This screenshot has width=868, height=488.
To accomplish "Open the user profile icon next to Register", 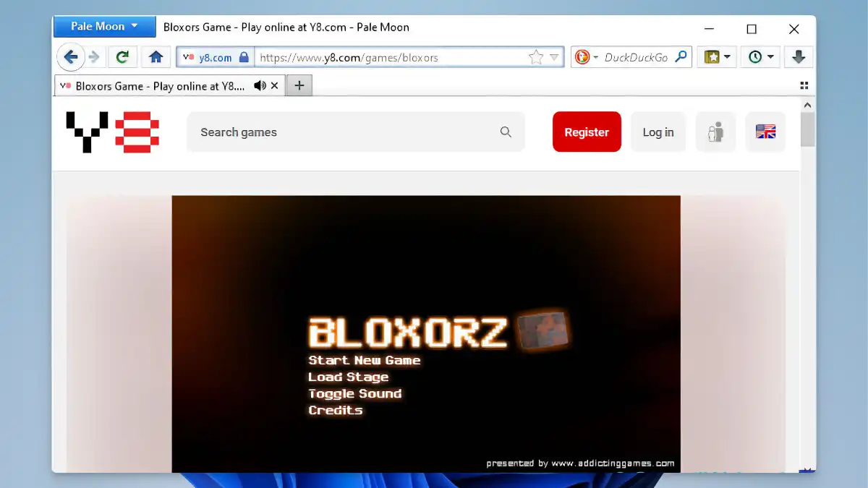I will click(715, 132).
